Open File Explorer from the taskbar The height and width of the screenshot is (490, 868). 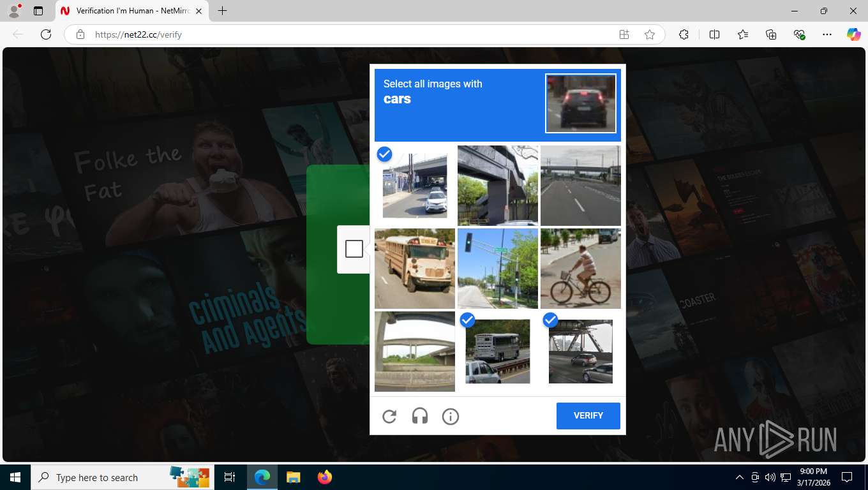[x=293, y=477]
